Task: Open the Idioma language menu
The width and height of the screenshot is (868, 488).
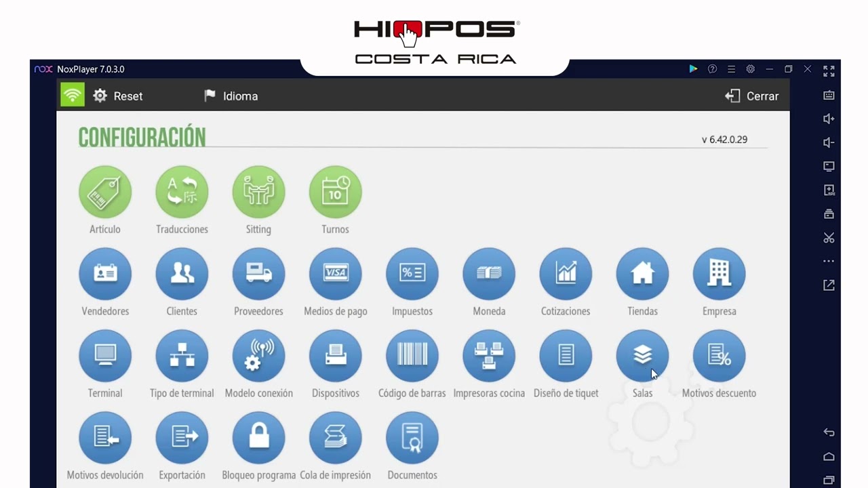Action: click(231, 96)
